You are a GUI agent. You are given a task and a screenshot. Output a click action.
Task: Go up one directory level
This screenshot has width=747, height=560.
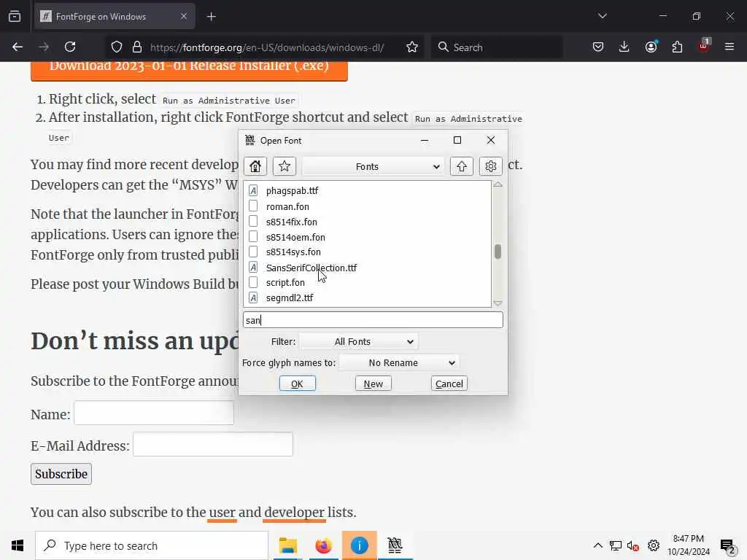click(x=462, y=166)
